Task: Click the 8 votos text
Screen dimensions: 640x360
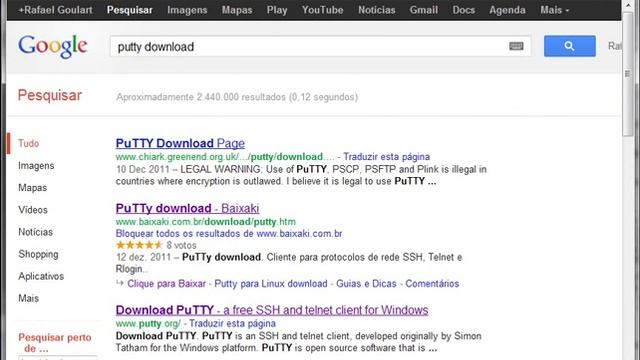Action: pyautogui.click(x=181, y=245)
